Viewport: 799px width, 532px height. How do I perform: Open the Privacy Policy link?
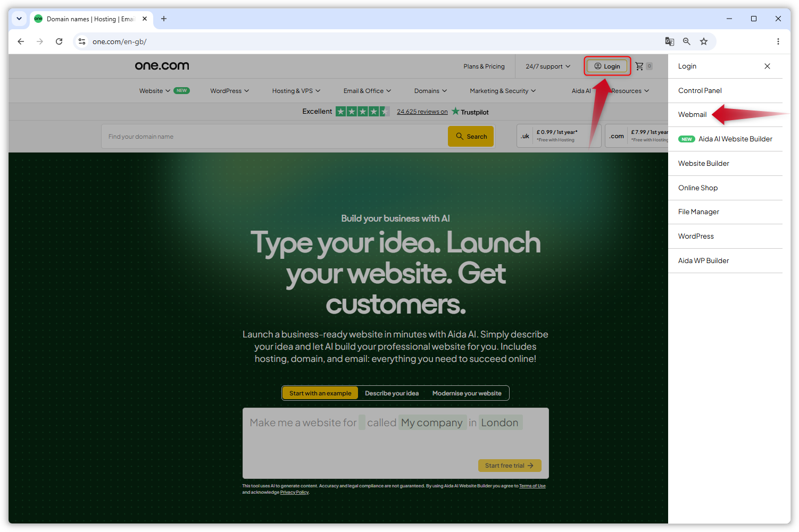point(294,492)
